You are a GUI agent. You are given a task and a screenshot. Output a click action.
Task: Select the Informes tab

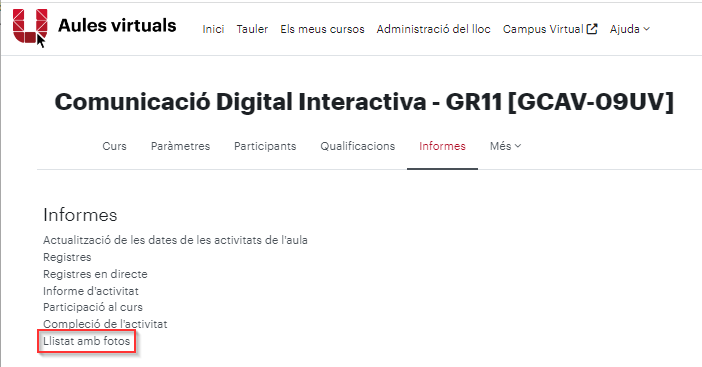(x=442, y=146)
